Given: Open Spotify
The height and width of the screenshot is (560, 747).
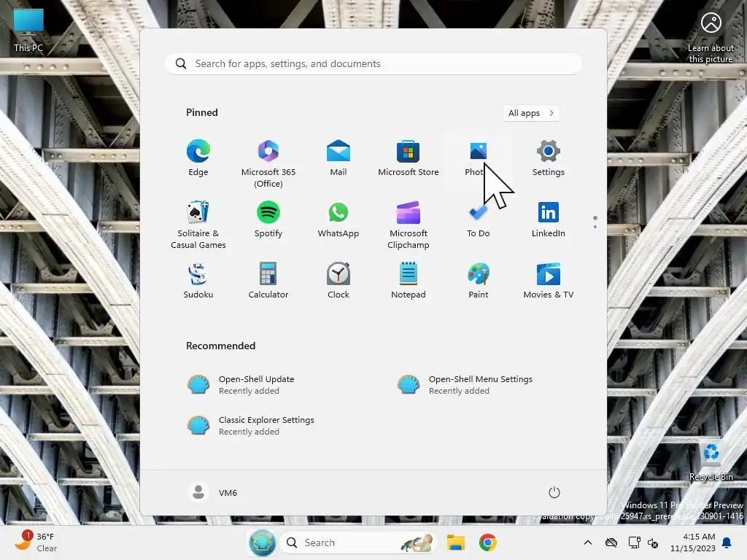Looking at the screenshot, I should [x=268, y=219].
